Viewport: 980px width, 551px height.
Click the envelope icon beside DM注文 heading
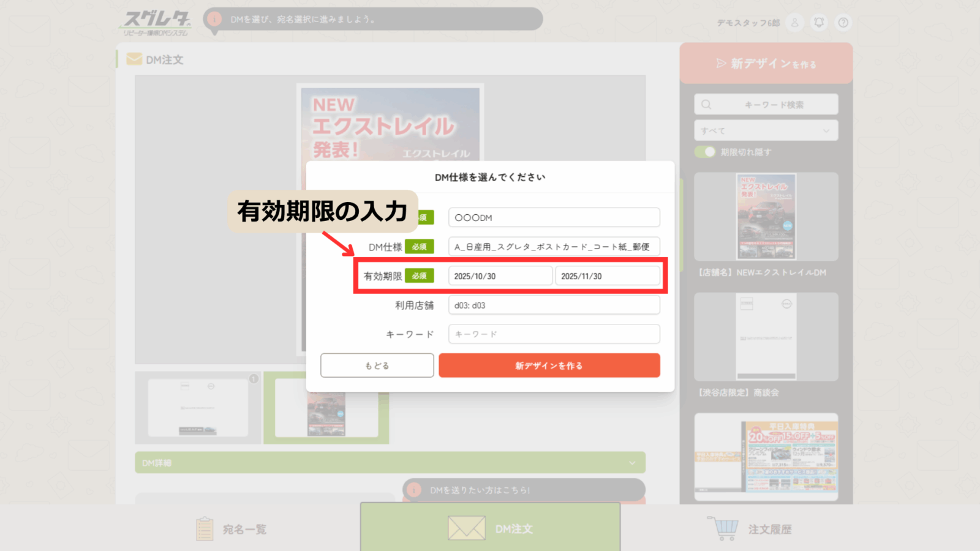pyautogui.click(x=134, y=59)
